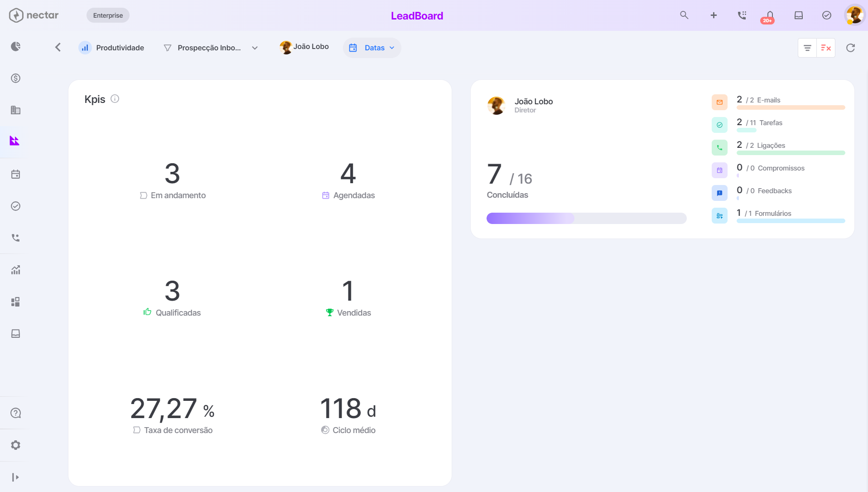Open the dollar sign deals sidebar icon

pos(16,78)
